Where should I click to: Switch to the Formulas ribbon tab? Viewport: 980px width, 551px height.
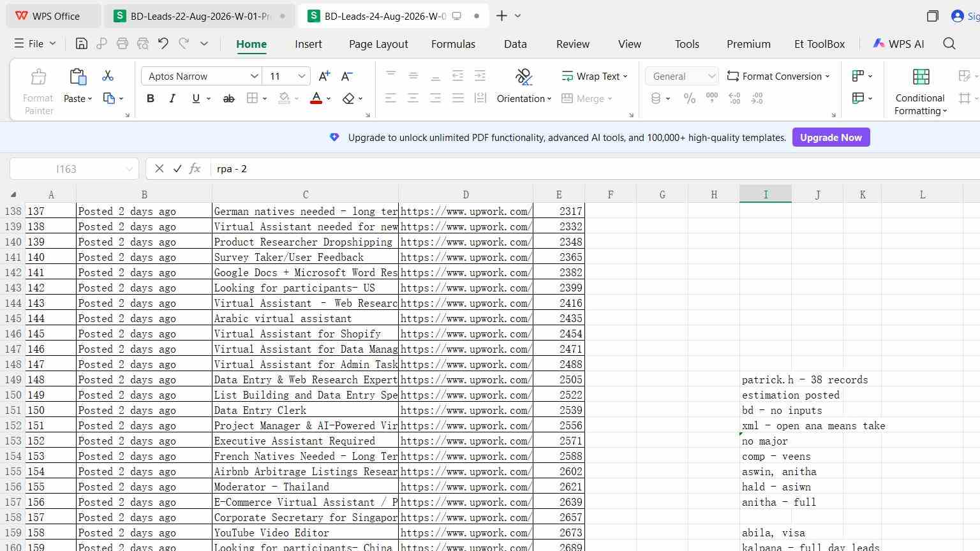click(453, 44)
